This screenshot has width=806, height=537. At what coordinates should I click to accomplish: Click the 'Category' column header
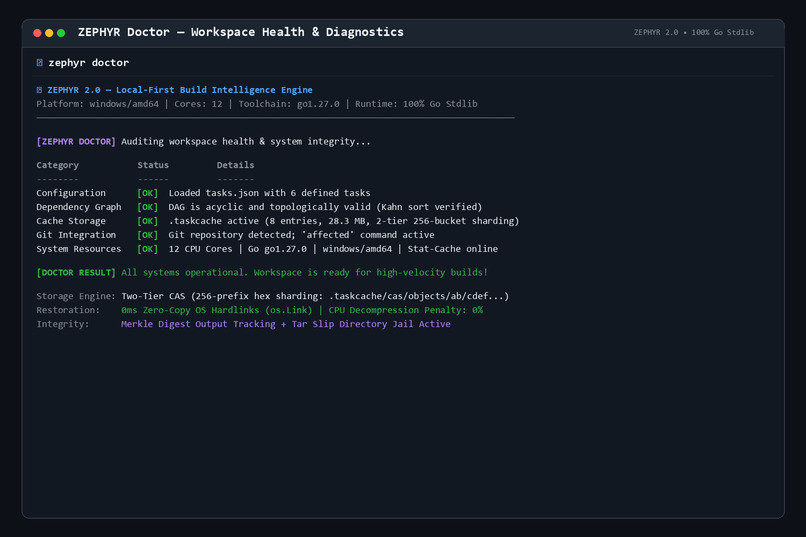(x=58, y=165)
